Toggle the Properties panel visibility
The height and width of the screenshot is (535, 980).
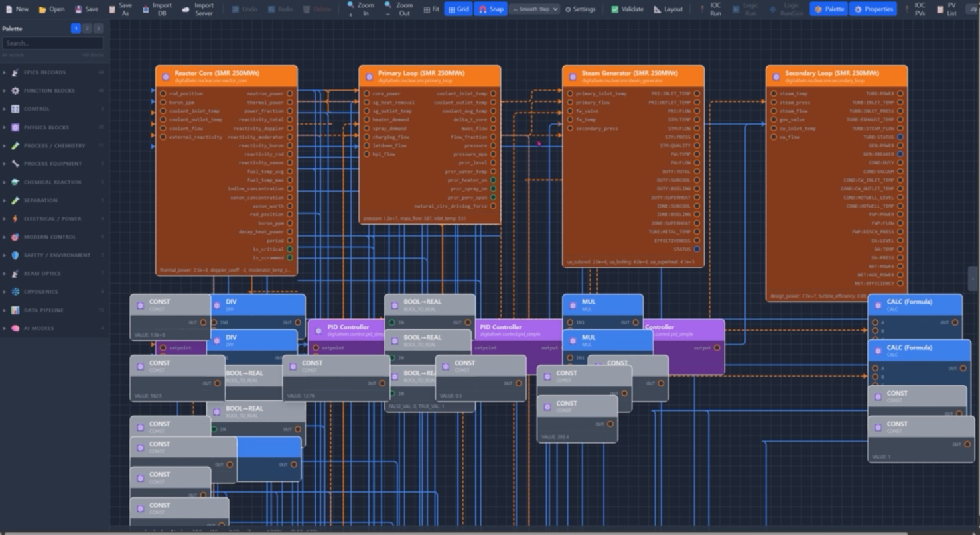tap(873, 9)
